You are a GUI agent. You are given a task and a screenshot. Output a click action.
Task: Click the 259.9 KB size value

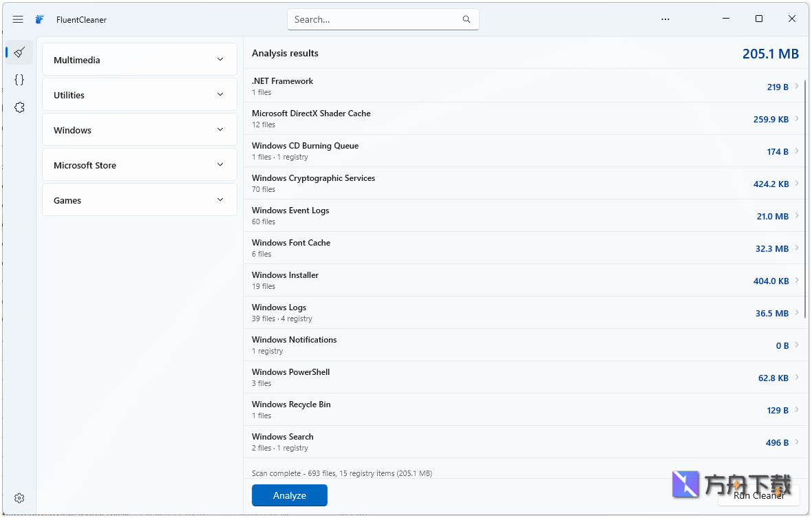pyautogui.click(x=771, y=120)
